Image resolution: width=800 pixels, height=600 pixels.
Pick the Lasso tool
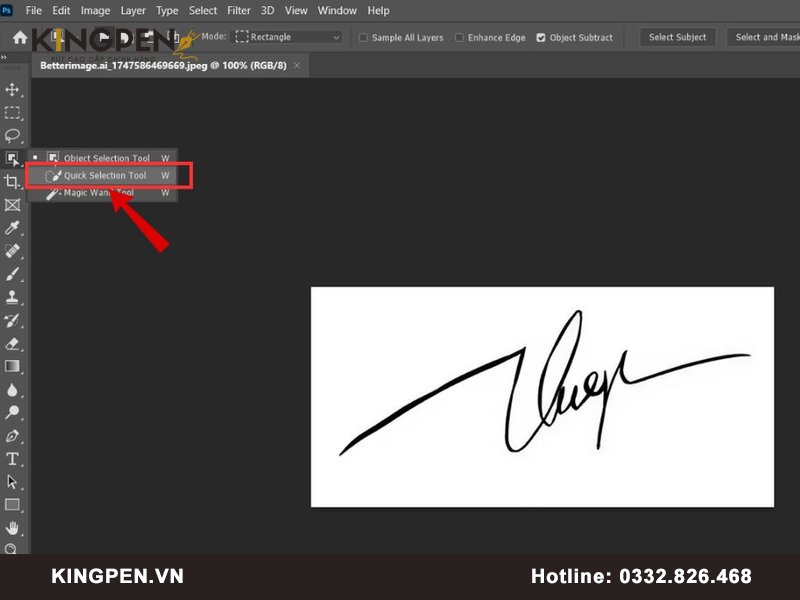pos(13,135)
